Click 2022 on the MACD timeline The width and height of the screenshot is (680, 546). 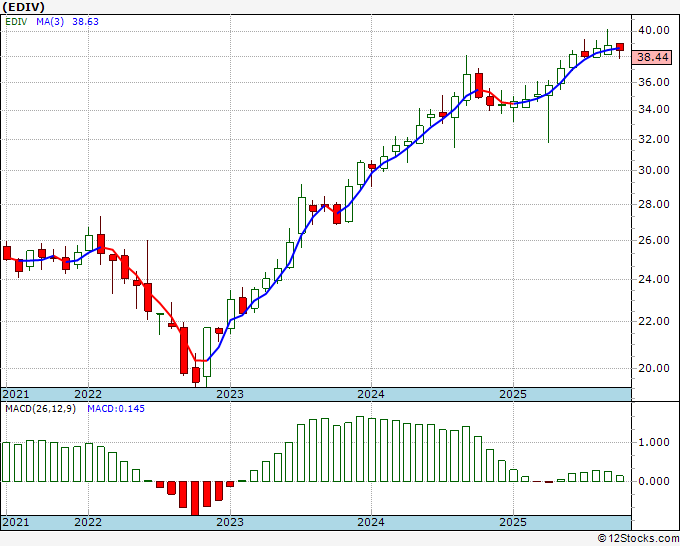tap(88, 522)
